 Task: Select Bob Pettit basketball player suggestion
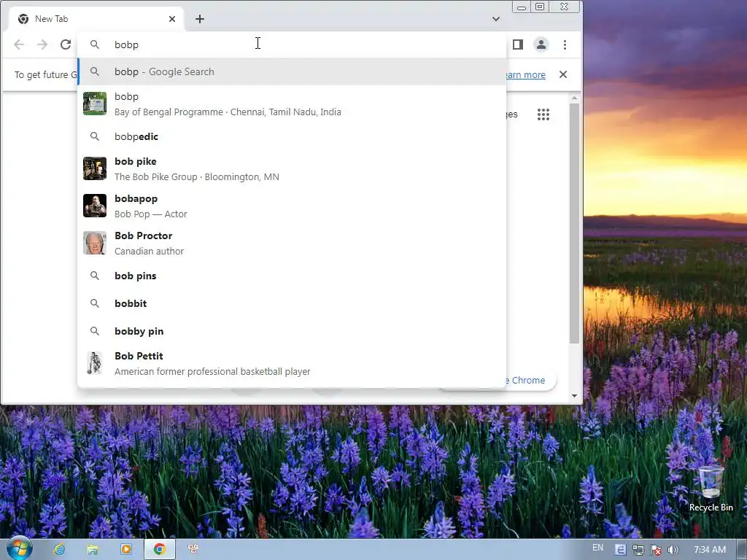pos(292,363)
